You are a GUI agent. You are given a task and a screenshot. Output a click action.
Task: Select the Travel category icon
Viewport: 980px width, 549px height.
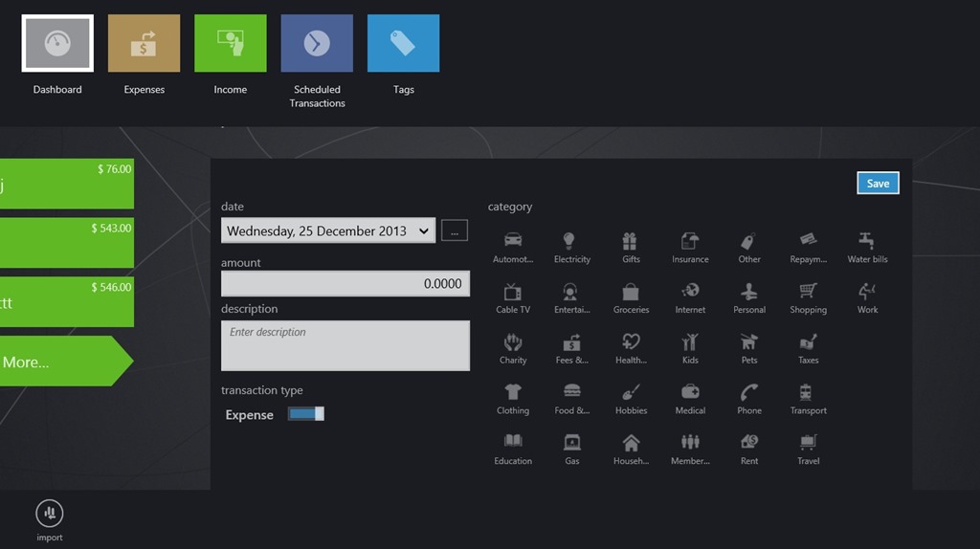coord(809,444)
